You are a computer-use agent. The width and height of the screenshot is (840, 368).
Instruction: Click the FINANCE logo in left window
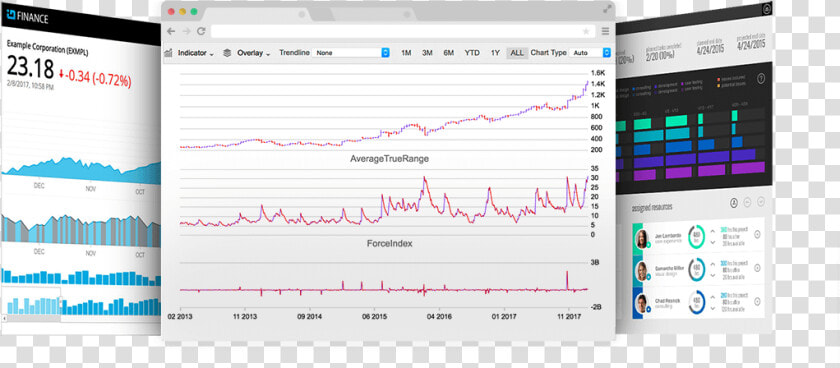27,18
